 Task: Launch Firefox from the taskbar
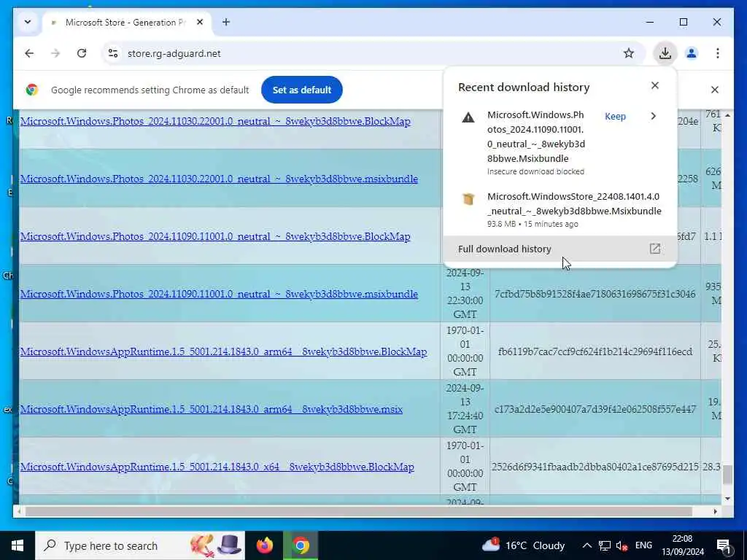[264, 545]
